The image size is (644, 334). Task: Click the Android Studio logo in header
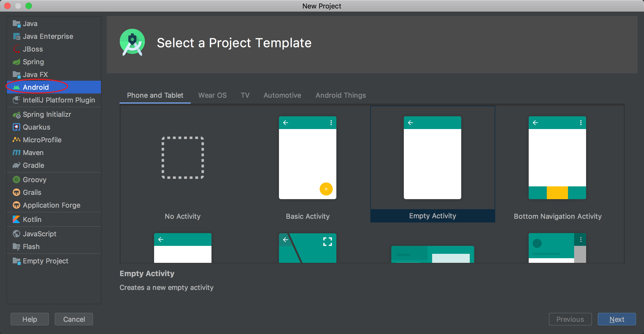click(132, 42)
